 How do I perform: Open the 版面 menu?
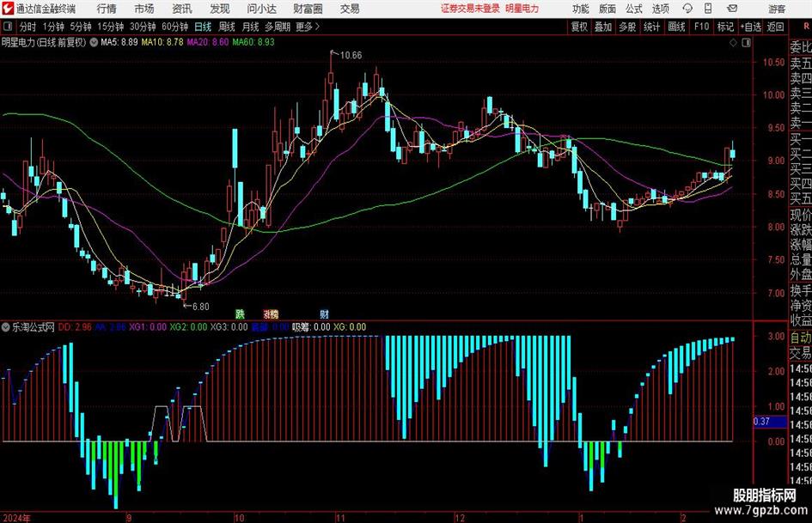pyautogui.click(x=607, y=9)
